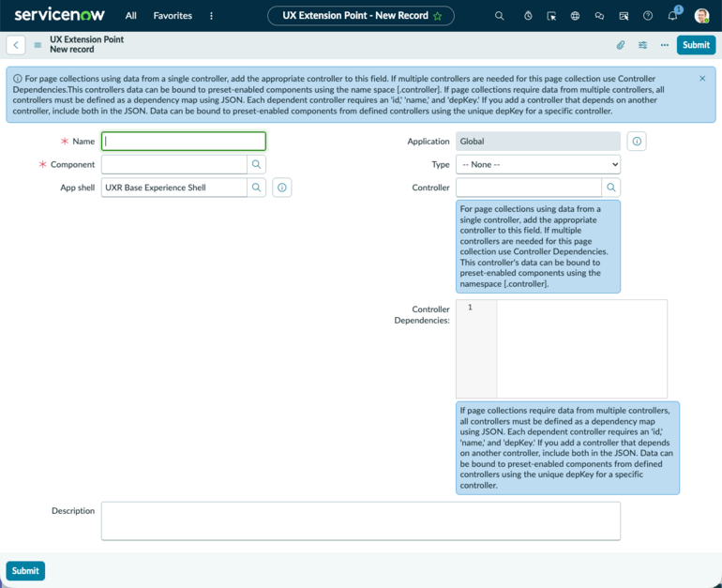Click the ServiceNow logo
Viewport: 722px width, 588px height.
[59, 15]
